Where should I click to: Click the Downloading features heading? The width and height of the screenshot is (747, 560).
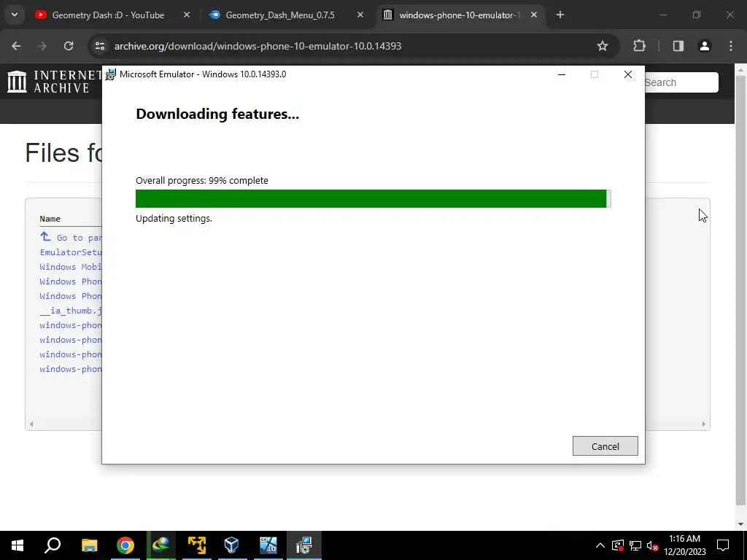(217, 114)
